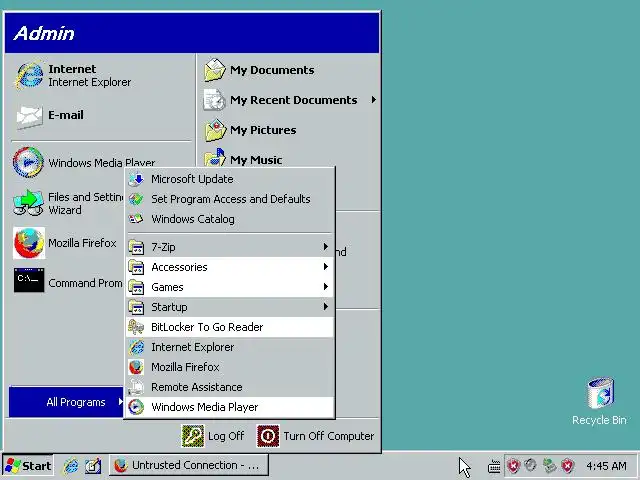Expand My Recent Documents submenu arrow
The height and width of the screenshot is (480, 640).
click(373, 100)
